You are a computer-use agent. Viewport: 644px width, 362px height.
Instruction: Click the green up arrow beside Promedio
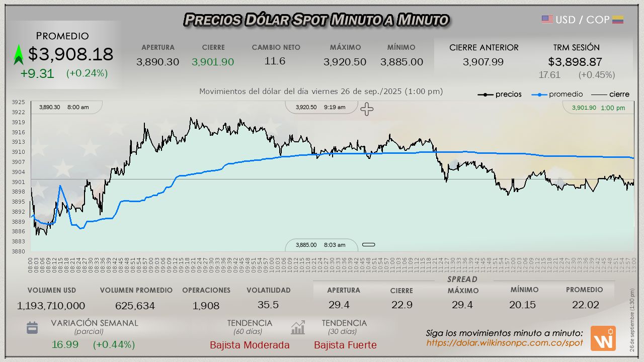[x=19, y=55]
